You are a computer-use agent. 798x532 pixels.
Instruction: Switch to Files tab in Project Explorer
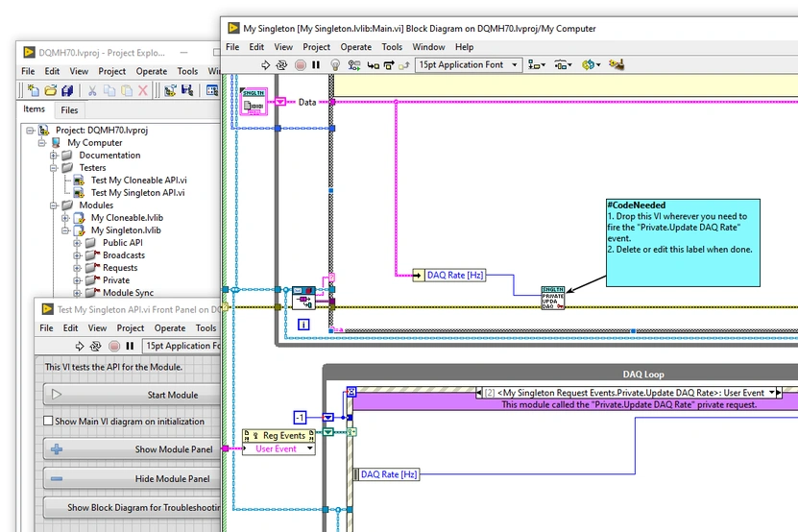click(69, 110)
